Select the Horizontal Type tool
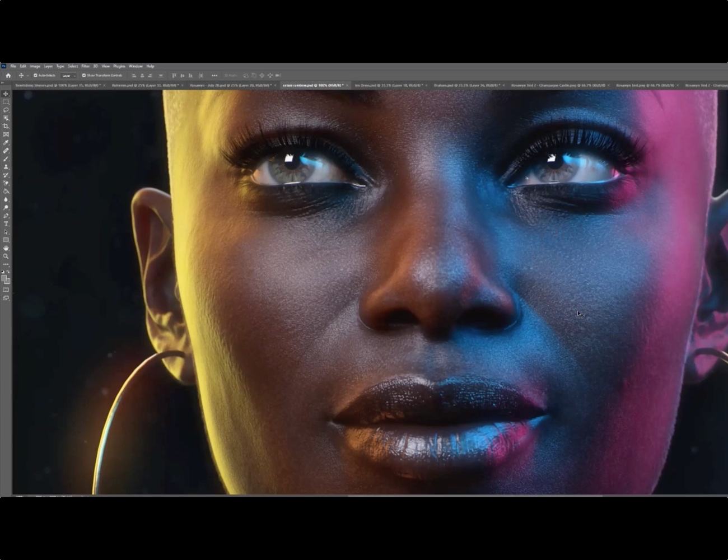Image resolution: width=728 pixels, height=560 pixels. tap(6, 223)
